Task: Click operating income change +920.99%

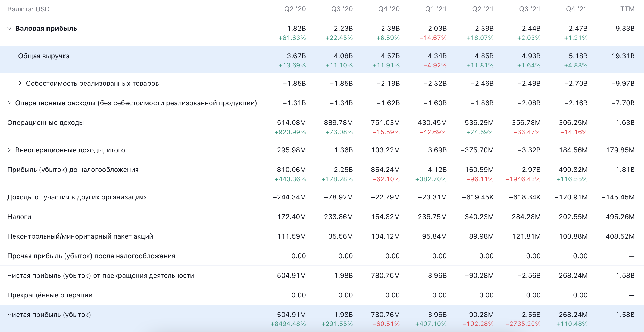Action: (290, 132)
